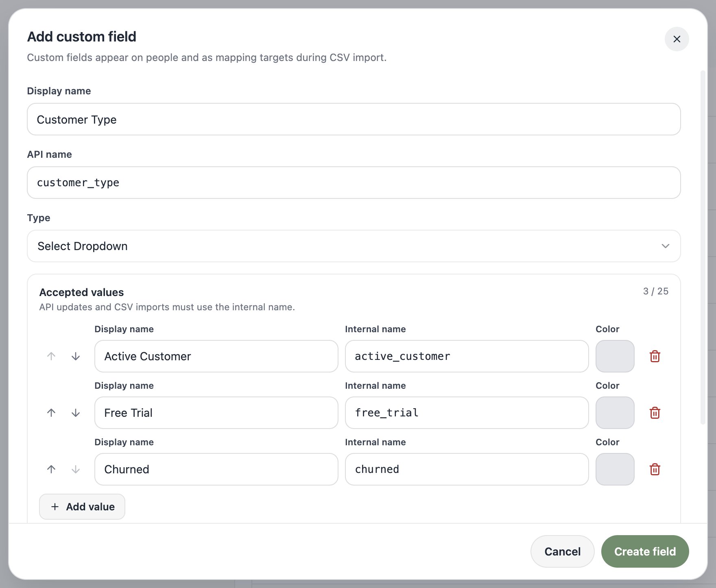The height and width of the screenshot is (588, 716).
Task: Move Churned value up
Action: 51,469
